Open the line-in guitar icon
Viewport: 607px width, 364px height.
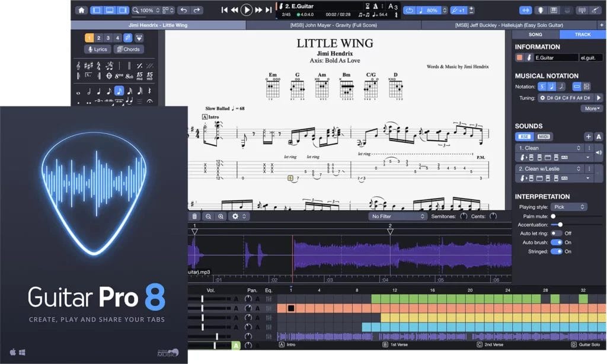[595, 10]
